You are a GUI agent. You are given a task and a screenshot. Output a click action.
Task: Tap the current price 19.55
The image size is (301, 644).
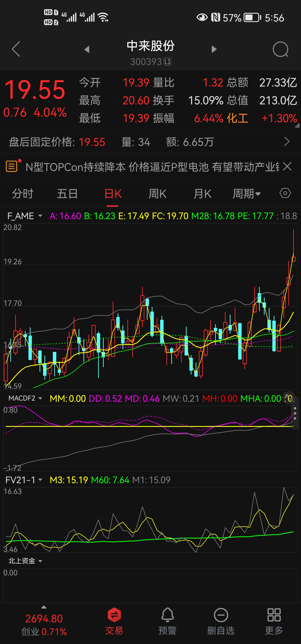[35, 89]
